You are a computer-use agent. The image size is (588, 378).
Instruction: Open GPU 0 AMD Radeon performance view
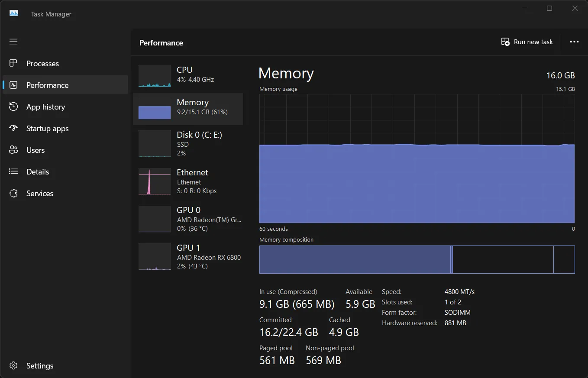point(186,219)
